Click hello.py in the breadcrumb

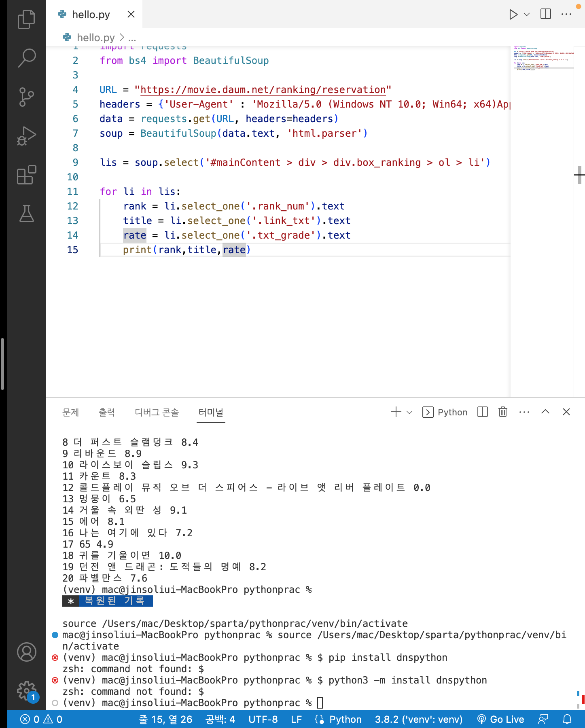pyautogui.click(x=96, y=38)
